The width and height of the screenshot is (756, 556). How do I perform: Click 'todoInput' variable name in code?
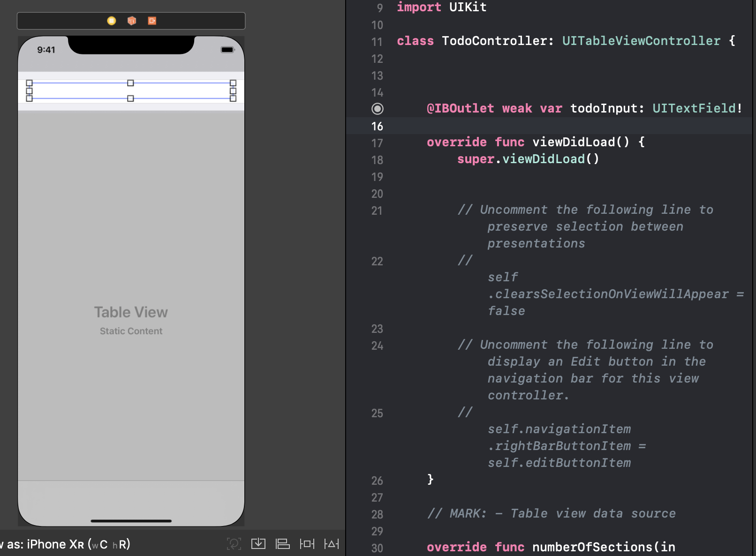pos(604,108)
